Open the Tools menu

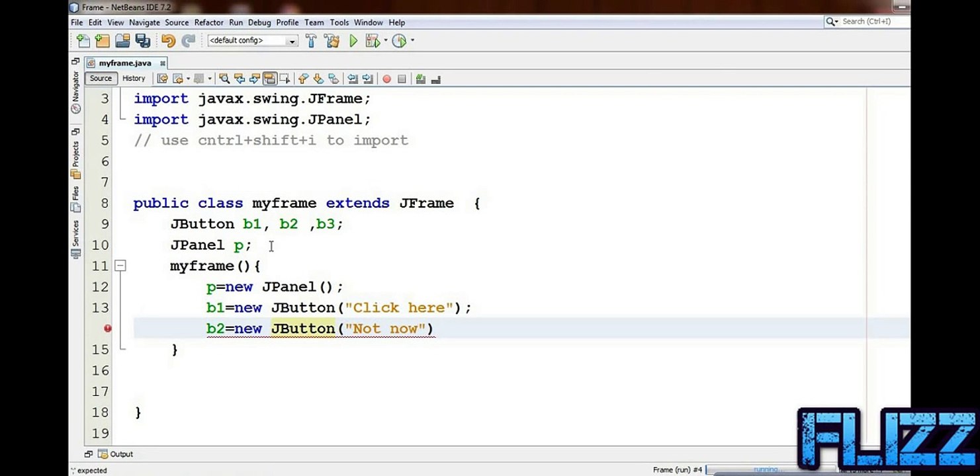pos(339,22)
